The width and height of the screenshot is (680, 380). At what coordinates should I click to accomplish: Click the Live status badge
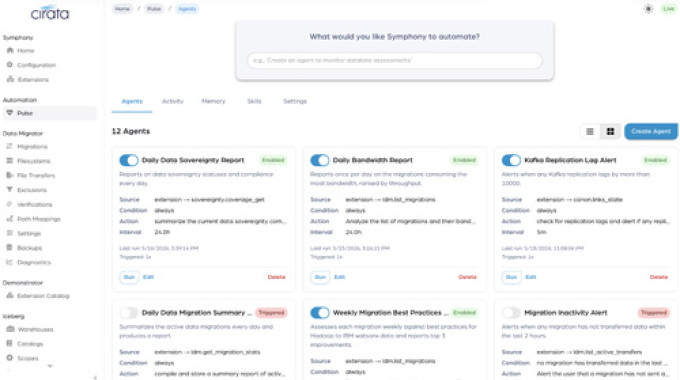(668, 9)
